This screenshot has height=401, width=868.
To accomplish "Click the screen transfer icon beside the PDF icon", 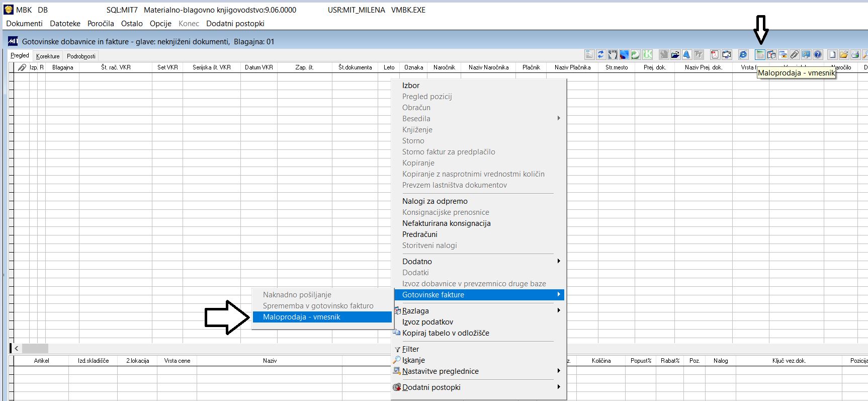I will click(x=727, y=54).
